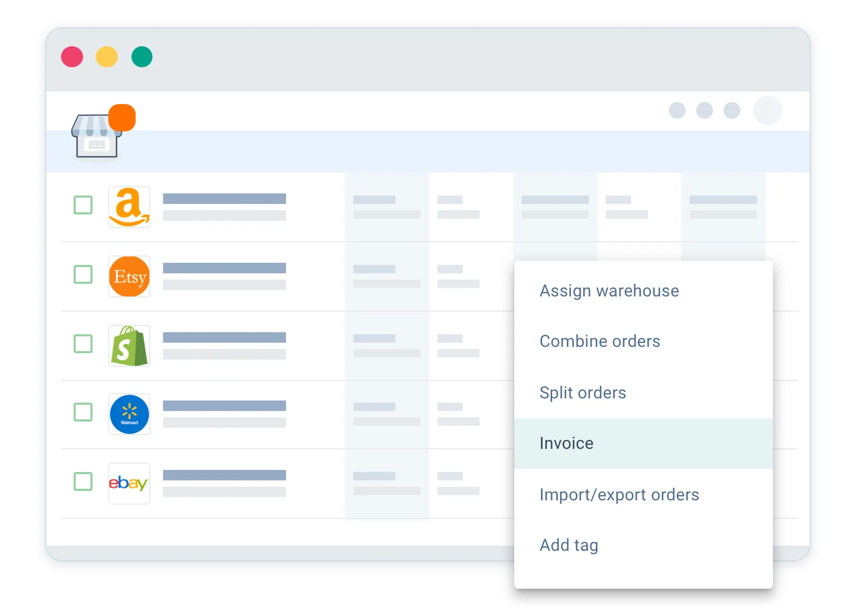Open the storefront icon with orange badge
The image size is (856, 616).
pyautogui.click(x=103, y=132)
